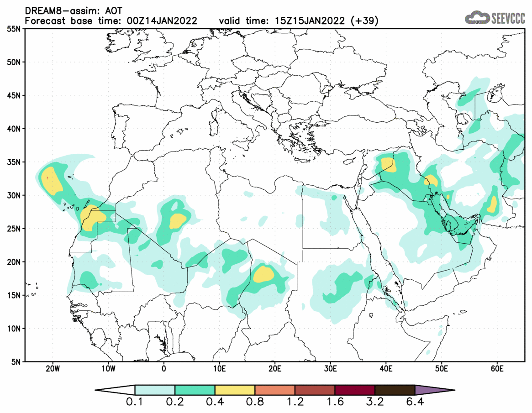
Task: Click the green dust patch near Caspian Sea
Action: [x=469, y=97]
